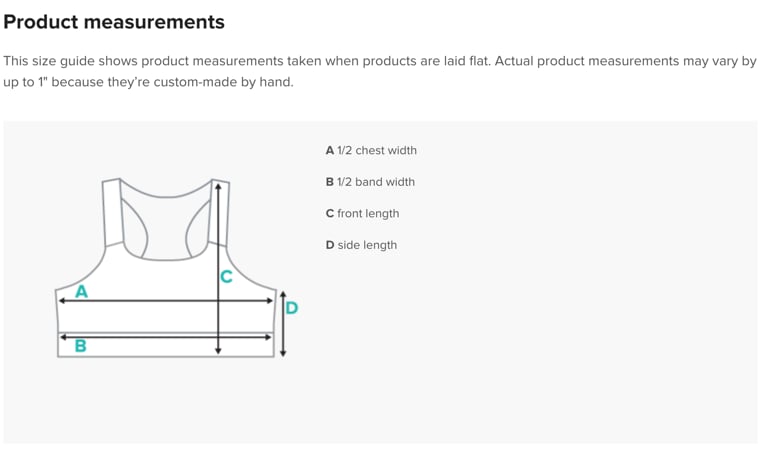Image resolution: width=768 pixels, height=474 pixels.
Task: Click the 'custom-made by hand' text
Action: 223,82
